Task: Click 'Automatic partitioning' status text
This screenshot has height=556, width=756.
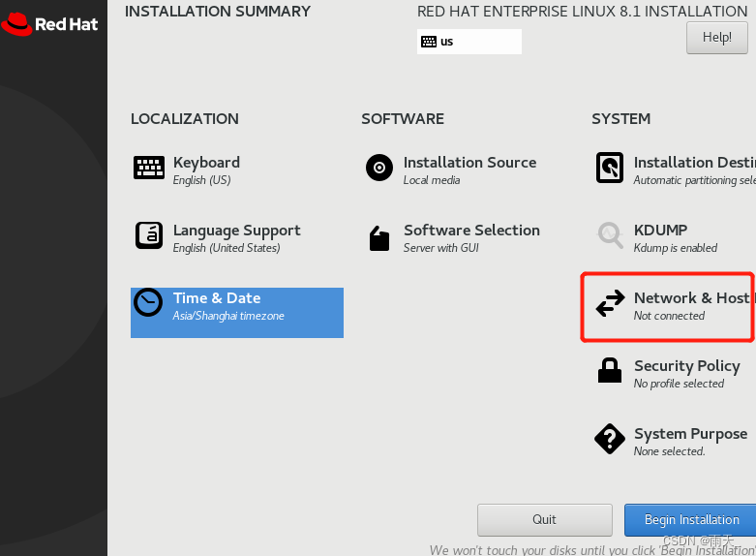Action: [695, 180]
